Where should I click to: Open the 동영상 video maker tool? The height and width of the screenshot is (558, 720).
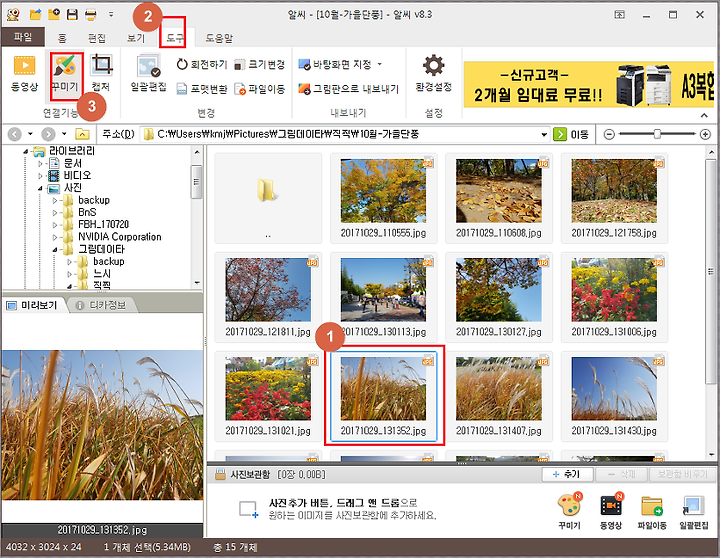(x=24, y=73)
